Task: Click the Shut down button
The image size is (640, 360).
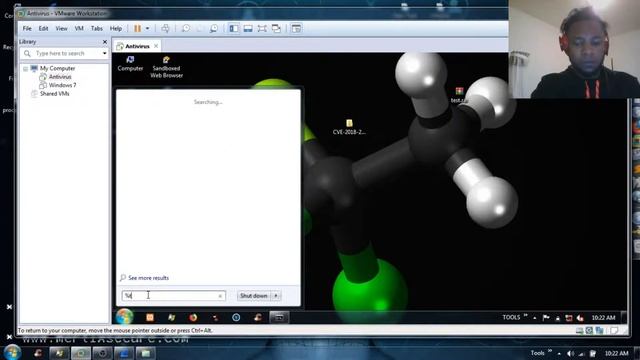Action: 253,296
